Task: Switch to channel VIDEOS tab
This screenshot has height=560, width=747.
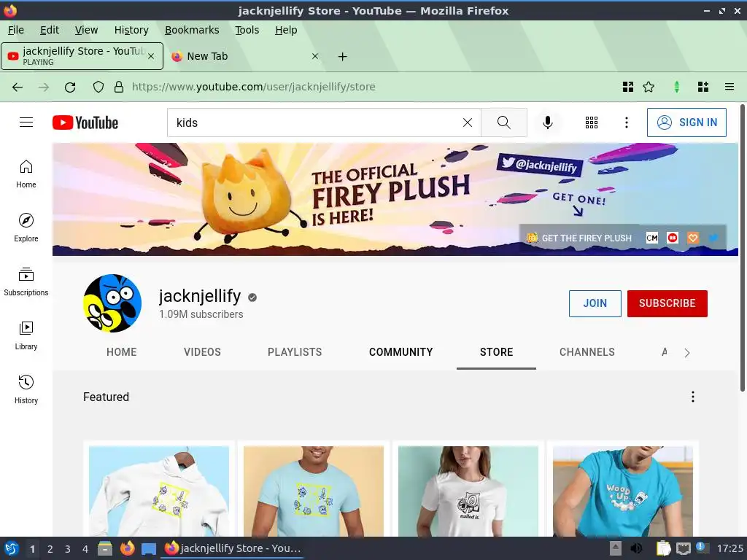Action: 202,352
